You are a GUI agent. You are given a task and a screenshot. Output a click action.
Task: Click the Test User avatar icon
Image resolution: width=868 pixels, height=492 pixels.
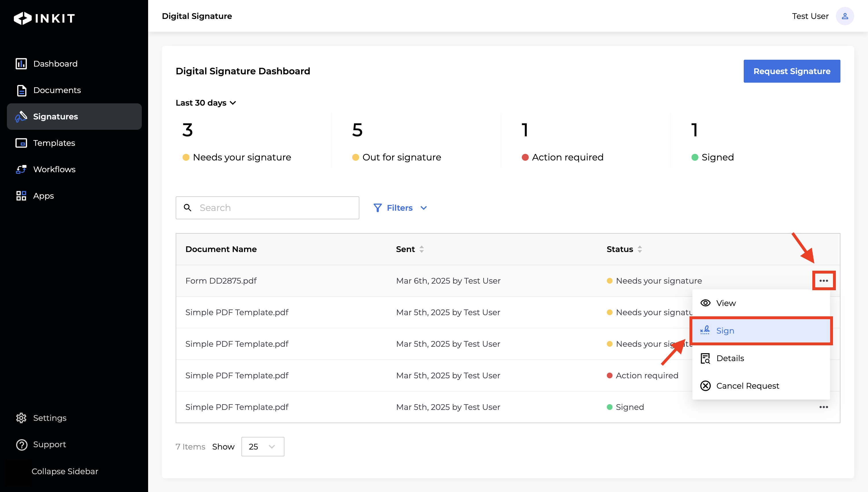(844, 16)
